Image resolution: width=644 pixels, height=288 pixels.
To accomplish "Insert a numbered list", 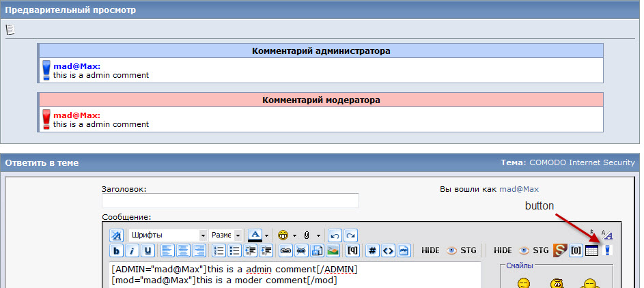I will point(219,250).
